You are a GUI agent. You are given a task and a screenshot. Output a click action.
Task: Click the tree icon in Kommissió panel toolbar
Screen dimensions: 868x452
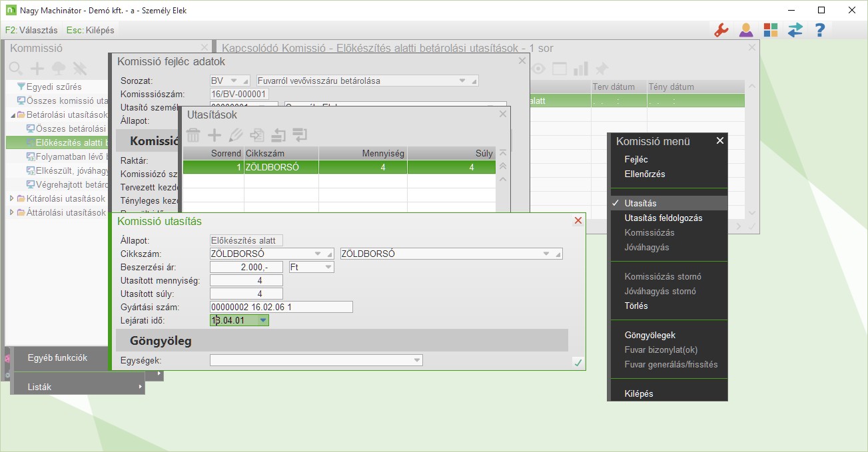point(59,68)
